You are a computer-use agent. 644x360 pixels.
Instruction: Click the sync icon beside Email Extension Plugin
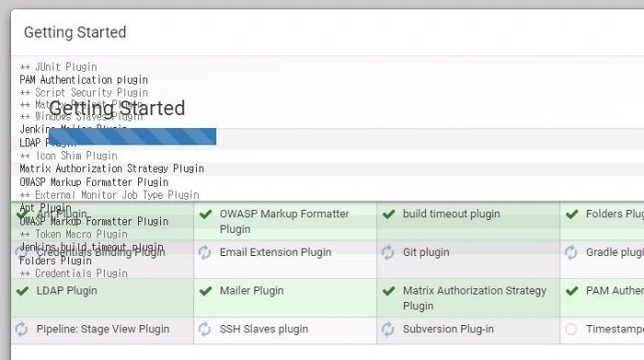pos(204,252)
